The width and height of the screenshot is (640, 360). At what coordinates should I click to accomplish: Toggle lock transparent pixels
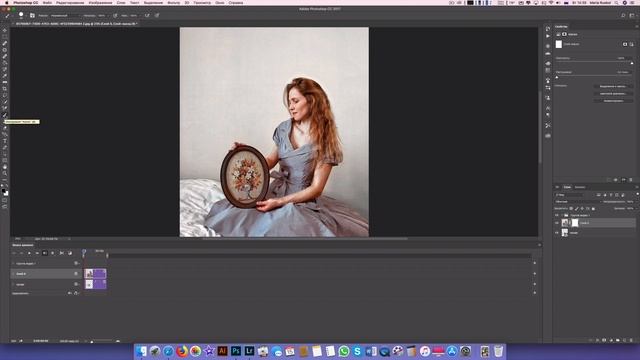tap(571, 209)
